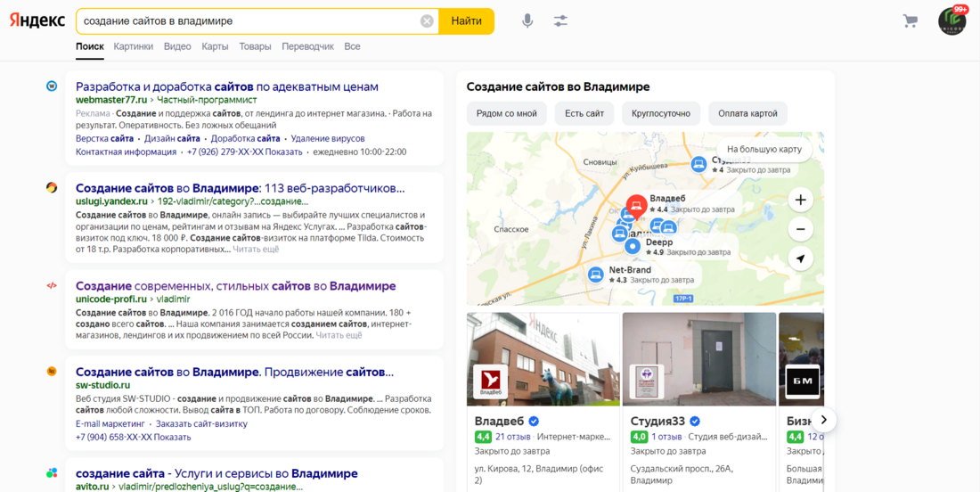Screen dimensions: 980x492
Task: Open the webmaster77.ru green URL
Action: [111, 100]
